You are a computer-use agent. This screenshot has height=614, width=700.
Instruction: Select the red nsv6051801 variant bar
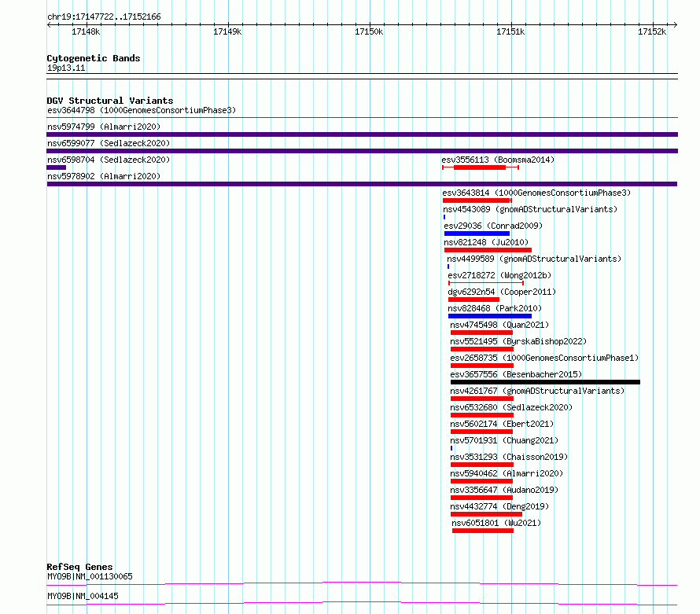pyautogui.click(x=483, y=531)
